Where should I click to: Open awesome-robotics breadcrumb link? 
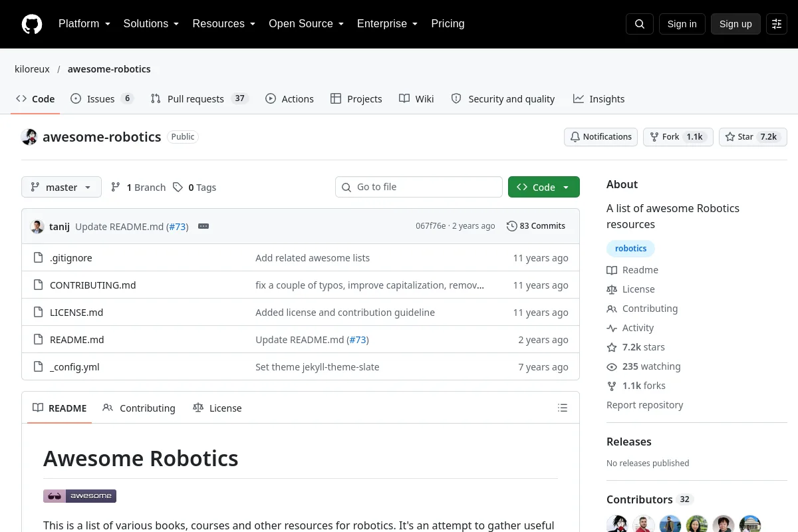[109, 69]
